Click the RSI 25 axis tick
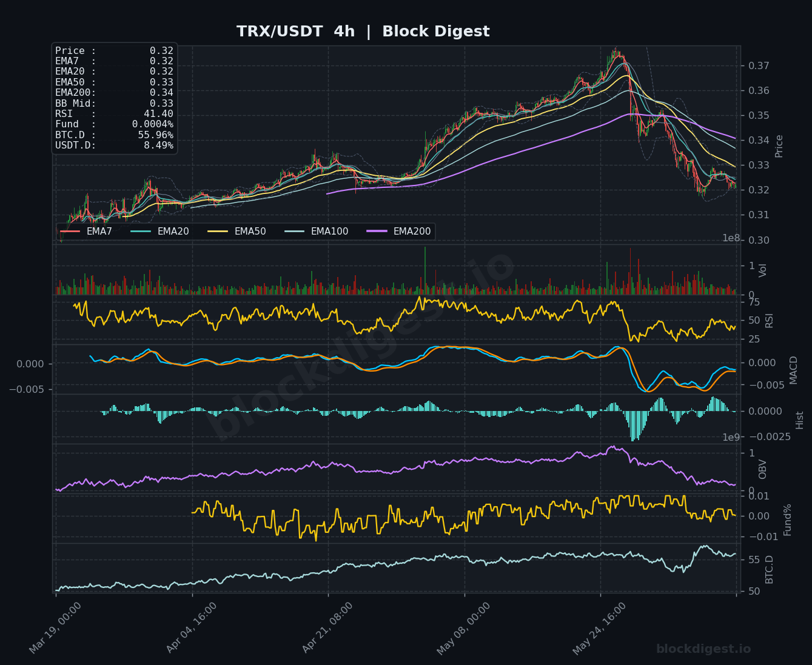Viewport: 812px width, 665px height. (754, 339)
